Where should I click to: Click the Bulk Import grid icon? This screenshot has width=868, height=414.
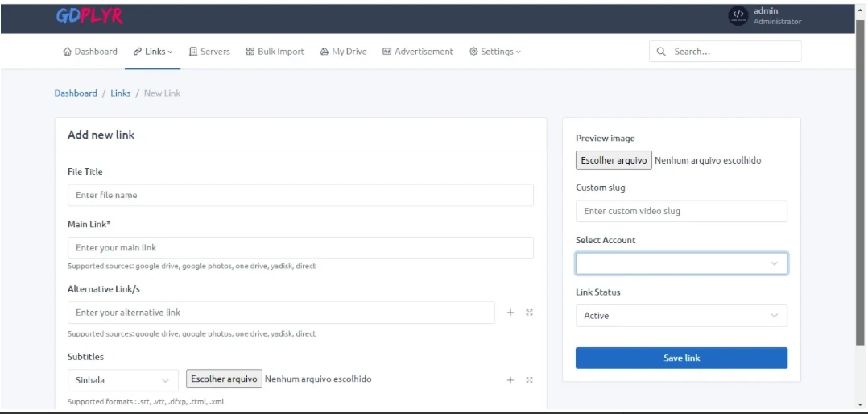point(250,52)
